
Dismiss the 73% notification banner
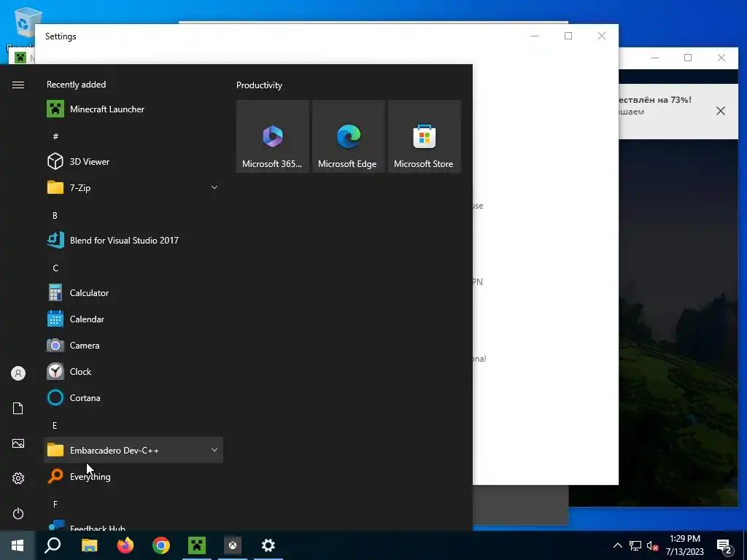721,111
